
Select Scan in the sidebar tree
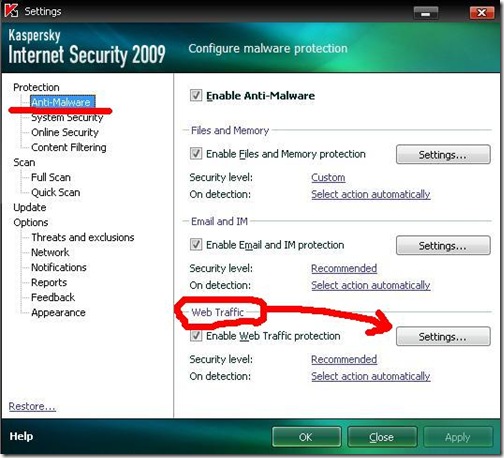point(24,162)
